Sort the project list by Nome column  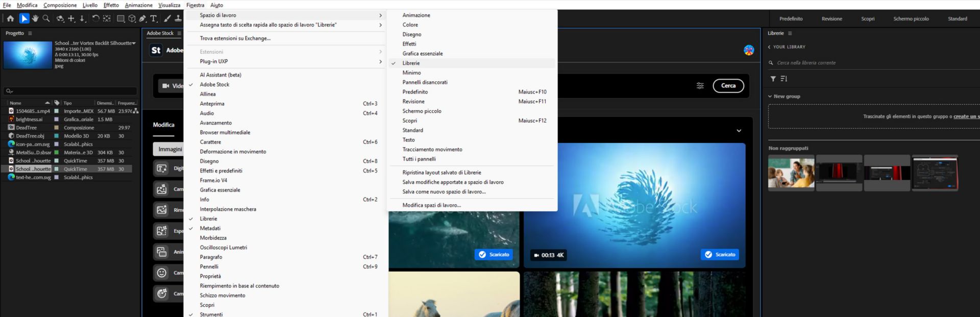point(29,103)
